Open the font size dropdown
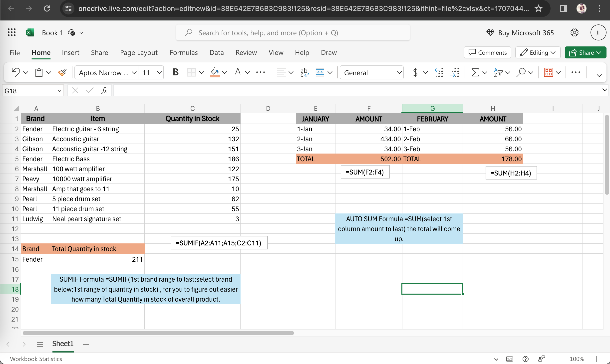610x364 pixels. pos(159,73)
